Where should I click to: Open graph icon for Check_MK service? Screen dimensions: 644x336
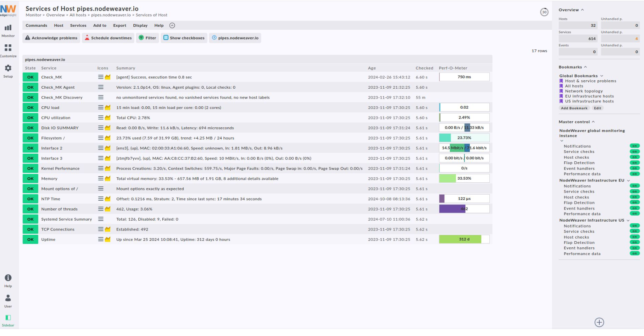point(108,77)
